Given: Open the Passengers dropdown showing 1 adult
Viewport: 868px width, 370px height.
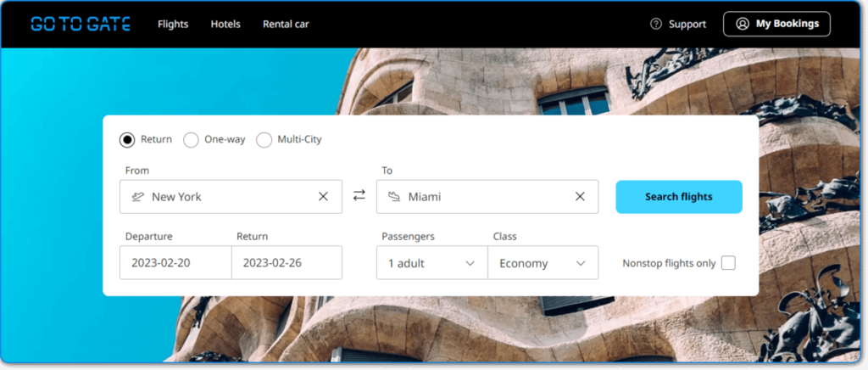Looking at the screenshot, I should [431, 262].
